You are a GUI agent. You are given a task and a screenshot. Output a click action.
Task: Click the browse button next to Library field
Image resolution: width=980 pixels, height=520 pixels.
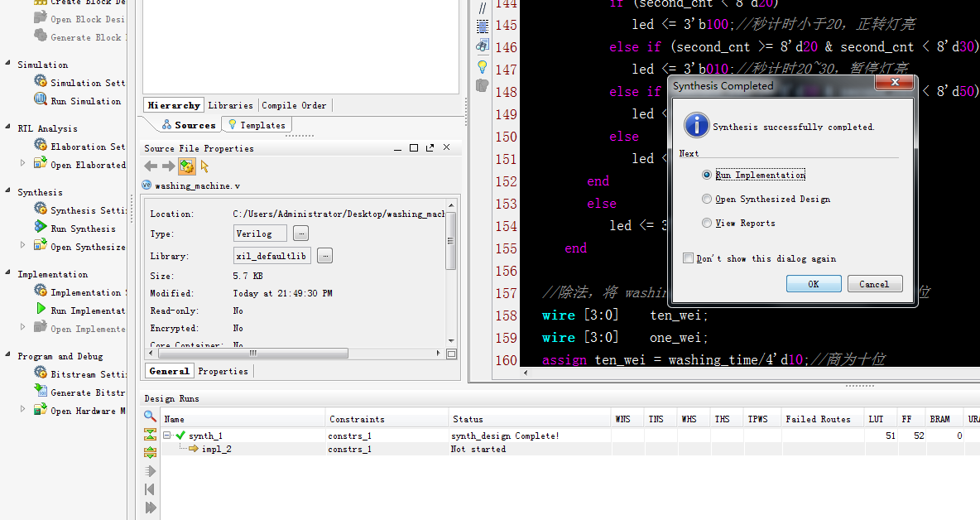pos(325,256)
